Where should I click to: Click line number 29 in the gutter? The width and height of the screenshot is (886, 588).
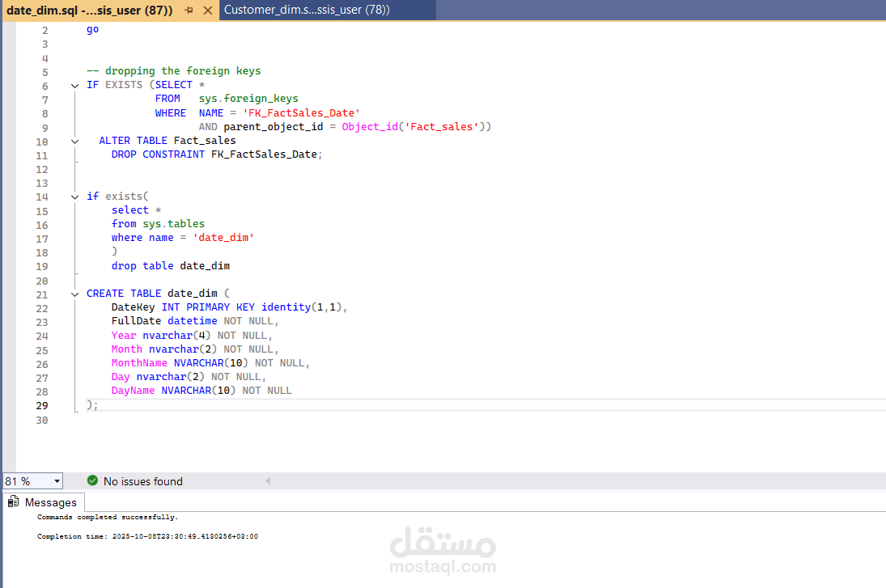pyautogui.click(x=42, y=405)
